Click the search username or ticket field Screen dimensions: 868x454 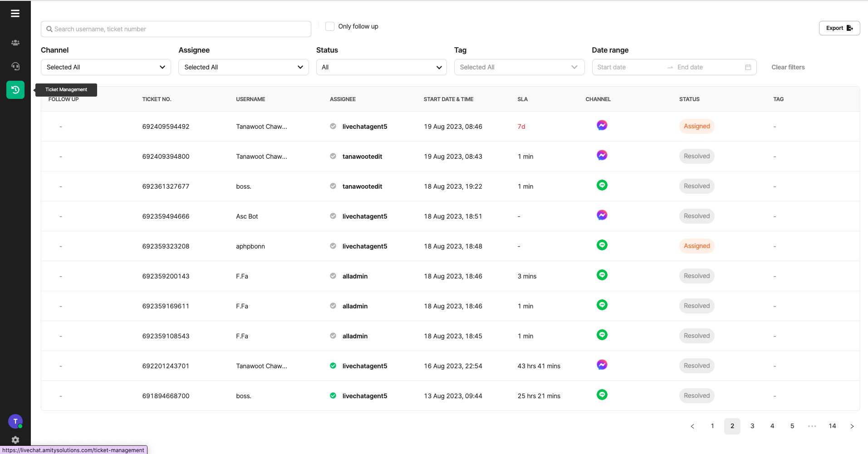coord(176,29)
